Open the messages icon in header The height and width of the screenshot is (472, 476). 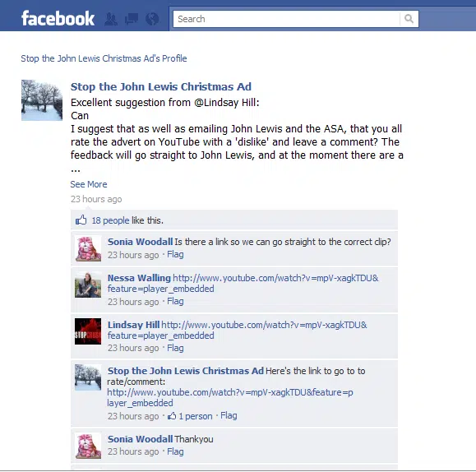[132, 19]
